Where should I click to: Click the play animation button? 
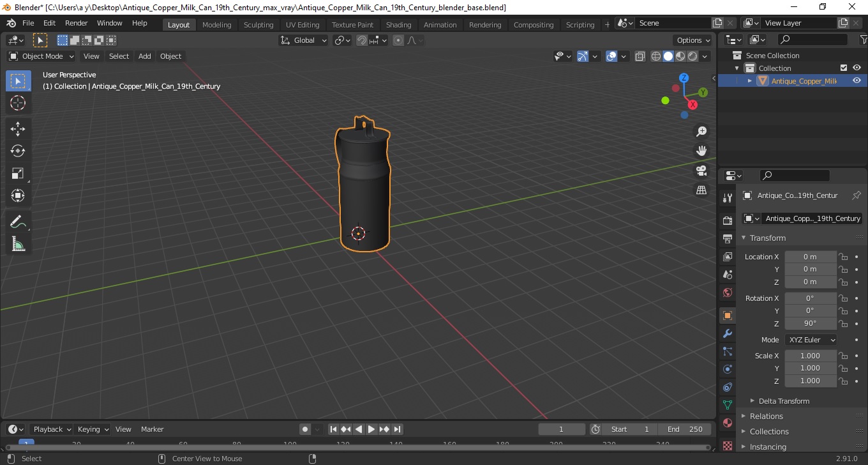point(371,429)
